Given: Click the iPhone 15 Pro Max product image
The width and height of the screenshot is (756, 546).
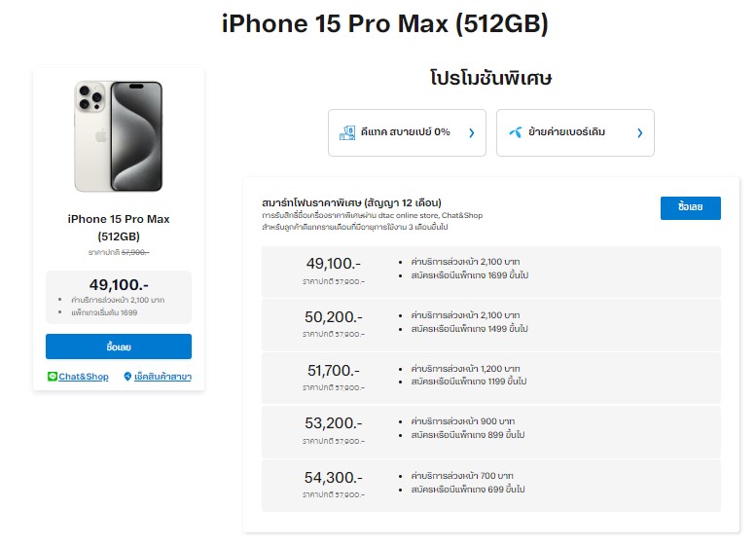Looking at the screenshot, I should [119, 136].
